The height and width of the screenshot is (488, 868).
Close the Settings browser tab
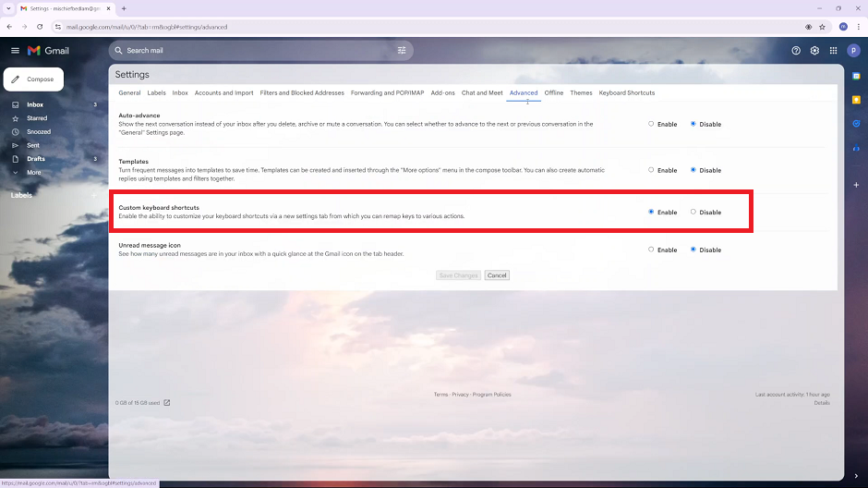(109, 8)
